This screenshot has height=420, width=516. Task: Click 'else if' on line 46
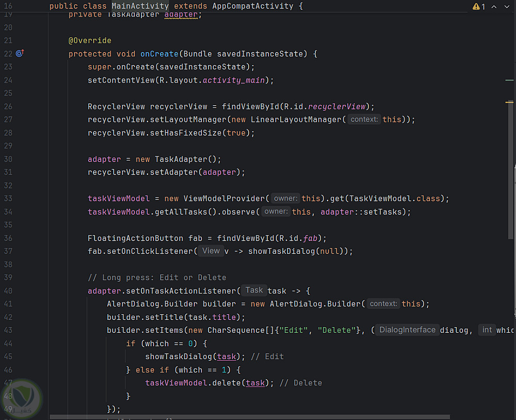pyautogui.click(x=152, y=369)
